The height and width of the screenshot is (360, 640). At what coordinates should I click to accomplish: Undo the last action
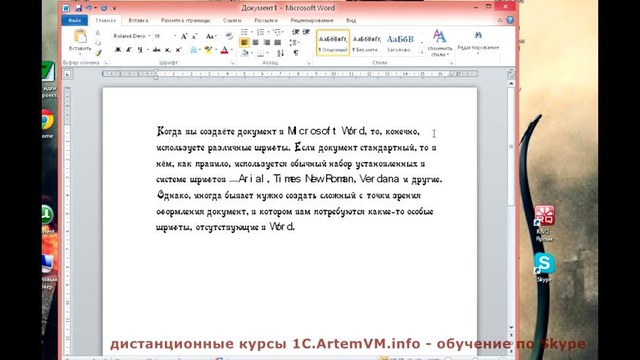88,8
